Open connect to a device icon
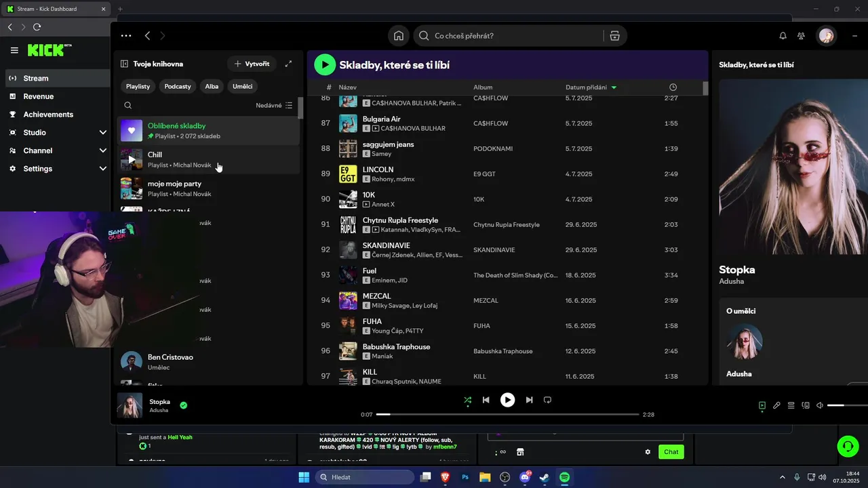This screenshot has width=868, height=488. (x=806, y=405)
